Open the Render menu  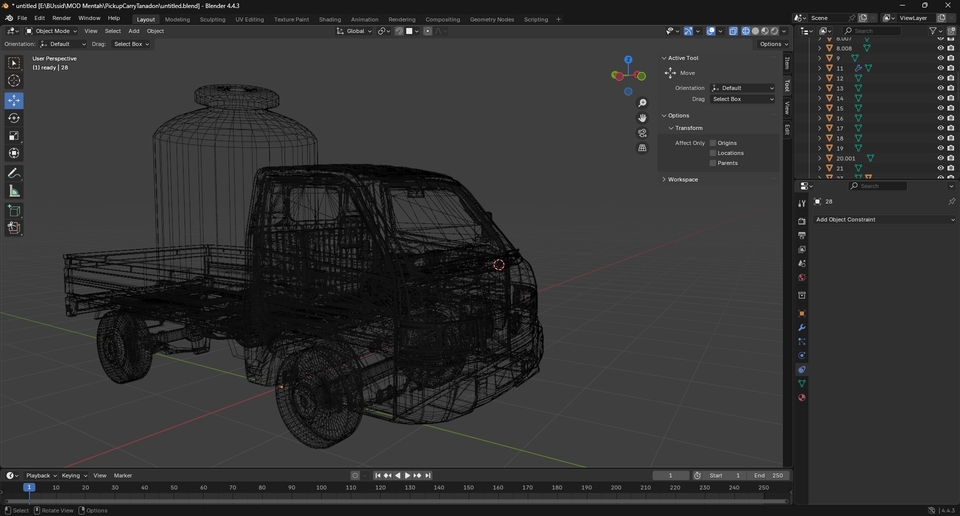[x=61, y=18]
